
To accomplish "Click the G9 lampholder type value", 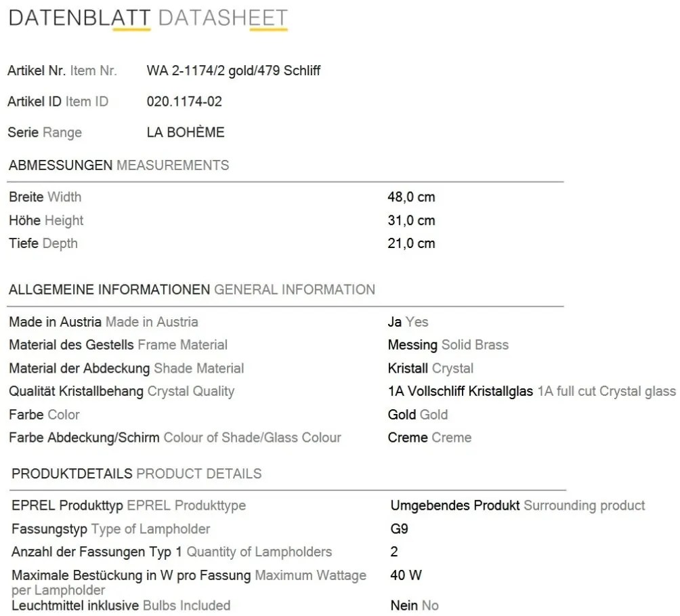I will [x=399, y=529].
